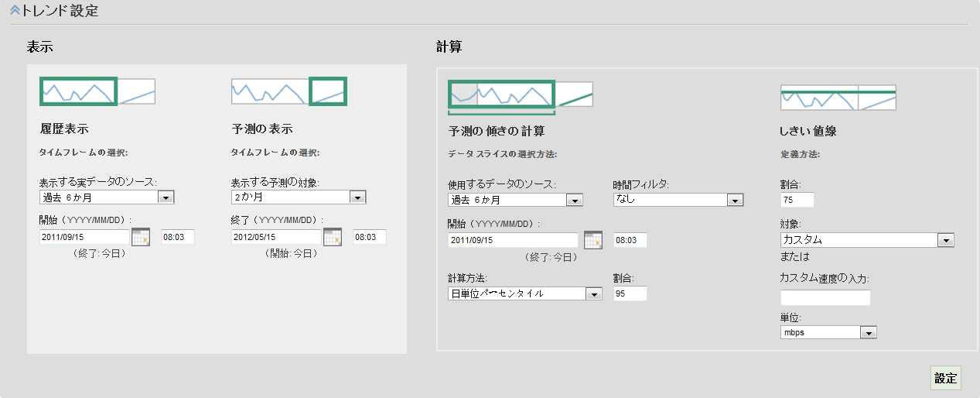Open calendar for 履歴表示 start date
The image size is (980, 398).
tap(141, 237)
